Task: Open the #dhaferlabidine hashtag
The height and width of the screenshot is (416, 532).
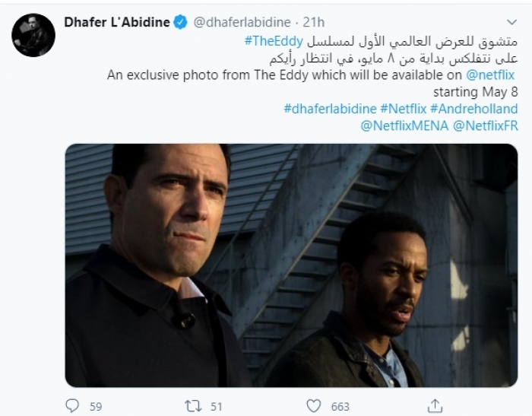Action: pyautogui.click(x=330, y=109)
